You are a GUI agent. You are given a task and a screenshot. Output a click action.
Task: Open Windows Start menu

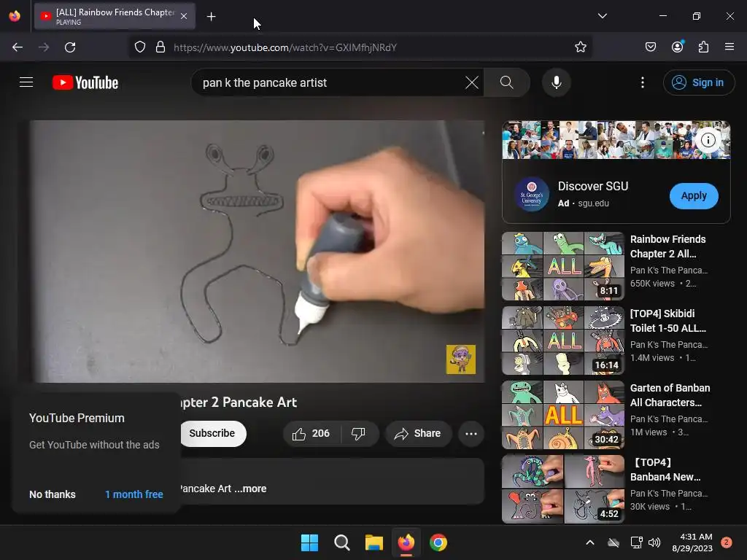(x=309, y=542)
